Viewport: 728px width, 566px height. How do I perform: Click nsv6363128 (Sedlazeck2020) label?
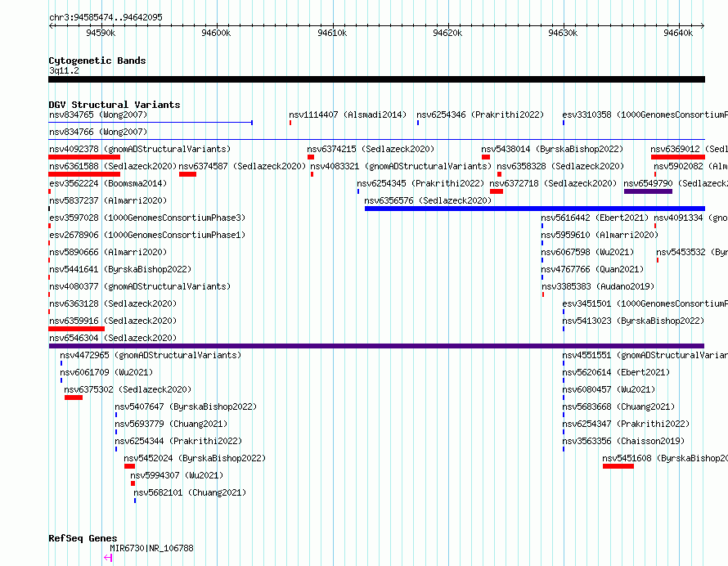pos(113,303)
